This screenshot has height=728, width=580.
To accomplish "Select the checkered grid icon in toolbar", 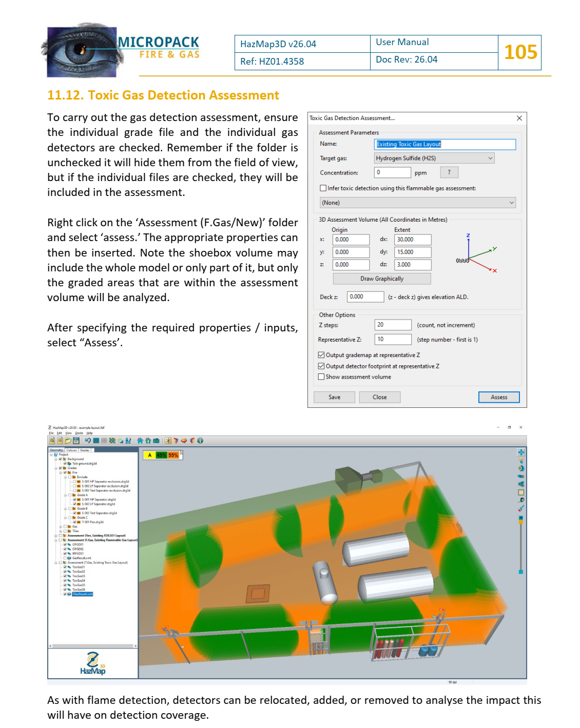I will coord(112,441).
